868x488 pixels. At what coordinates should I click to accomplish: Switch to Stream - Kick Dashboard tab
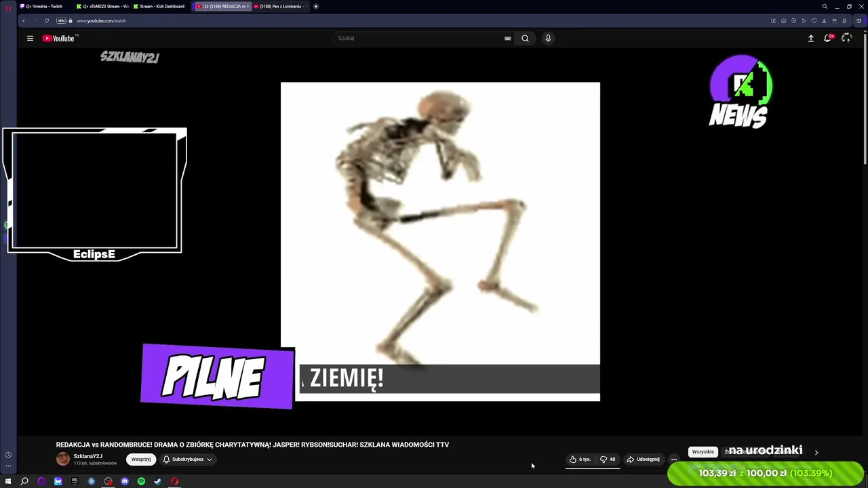pos(160,6)
